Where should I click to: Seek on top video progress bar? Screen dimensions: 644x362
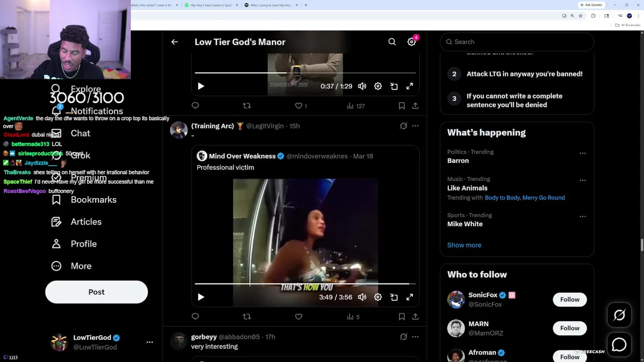pos(305,73)
